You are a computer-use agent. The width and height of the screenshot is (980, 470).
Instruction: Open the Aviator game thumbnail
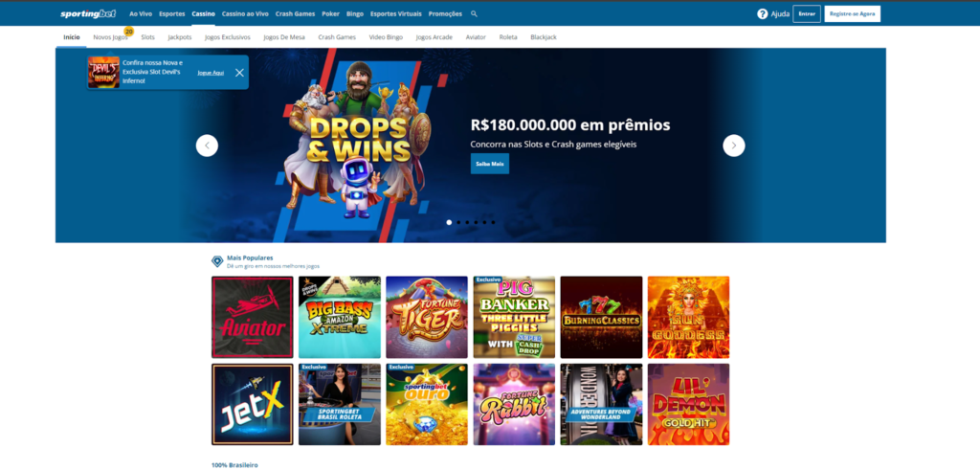coord(253,317)
